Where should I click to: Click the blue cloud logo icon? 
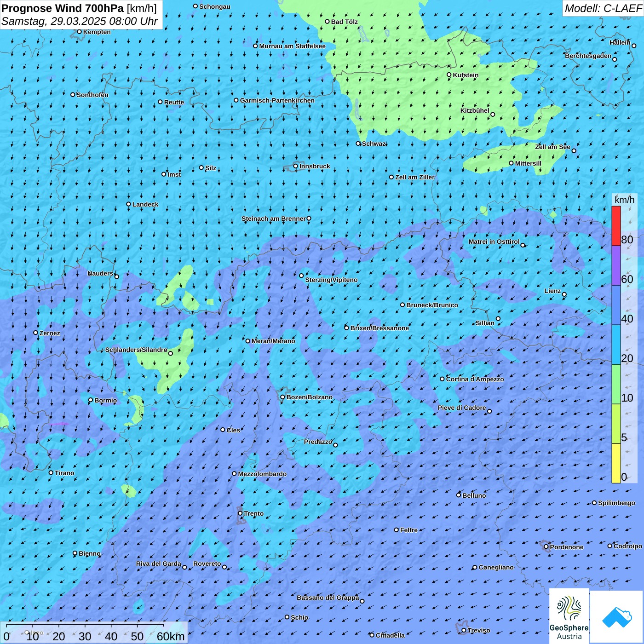point(617,617)
